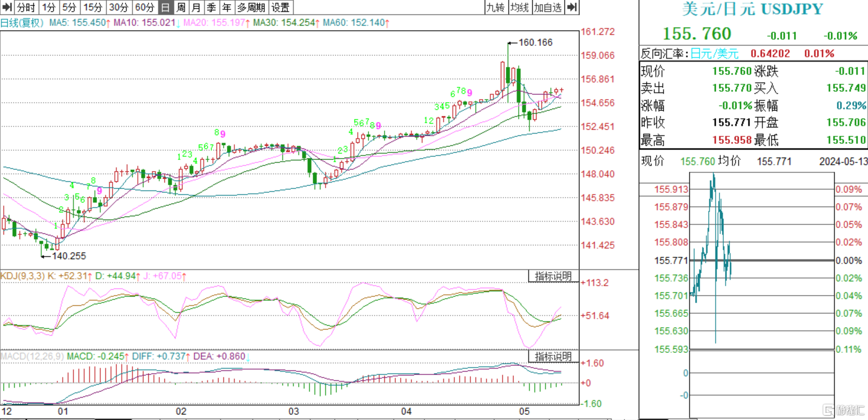Click the 卖出 155.770 ask value
Screen dimensions: 868x420
(x=732, y=88)
